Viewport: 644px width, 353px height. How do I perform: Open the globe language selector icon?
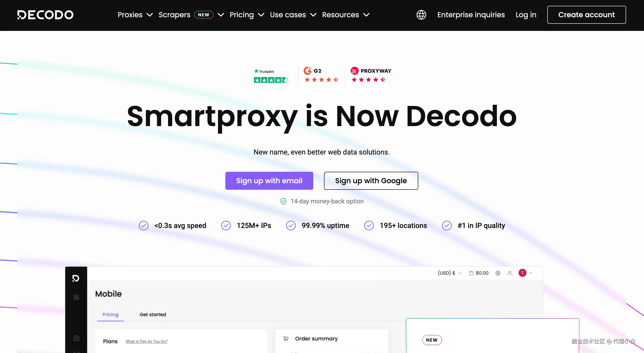point(421,15)
